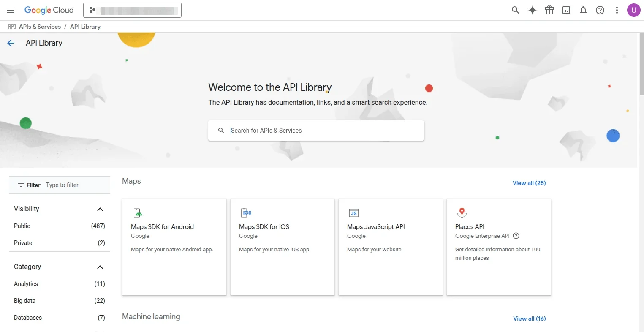The height and width of the screenshot is (332, 644).
Task: Open the main navigation hamburger menu
Action: click(x=11, y=10)
